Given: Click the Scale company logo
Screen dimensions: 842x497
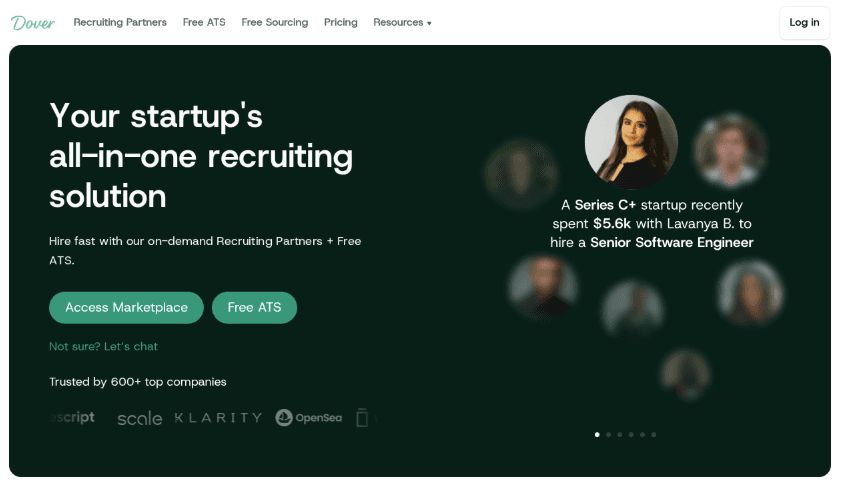Looking at the screenshot, I should coord(139,418).
